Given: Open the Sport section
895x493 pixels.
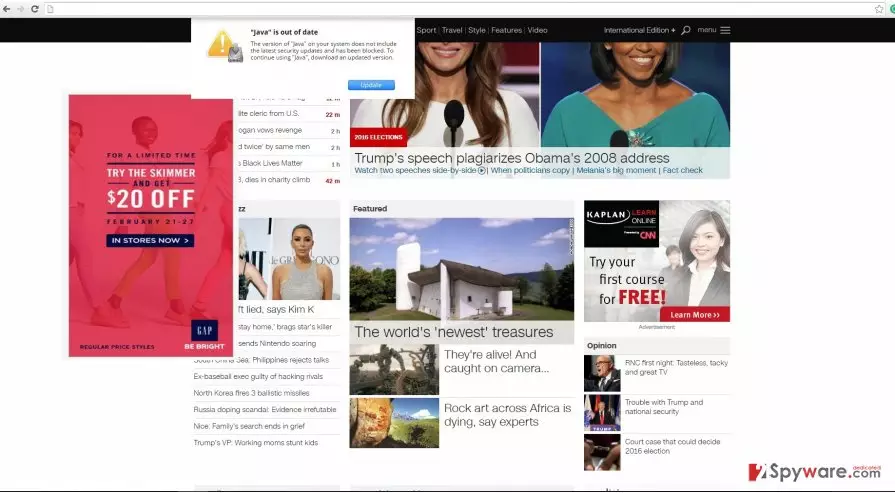Looking at the screenshot, I should [426, 30].
